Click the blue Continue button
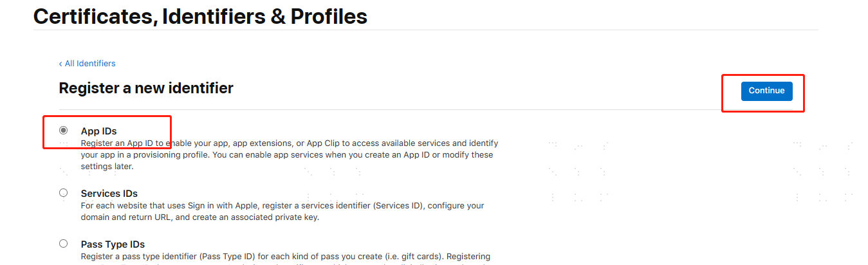Viewport: 868px width, 265px height. click(766, 91)
